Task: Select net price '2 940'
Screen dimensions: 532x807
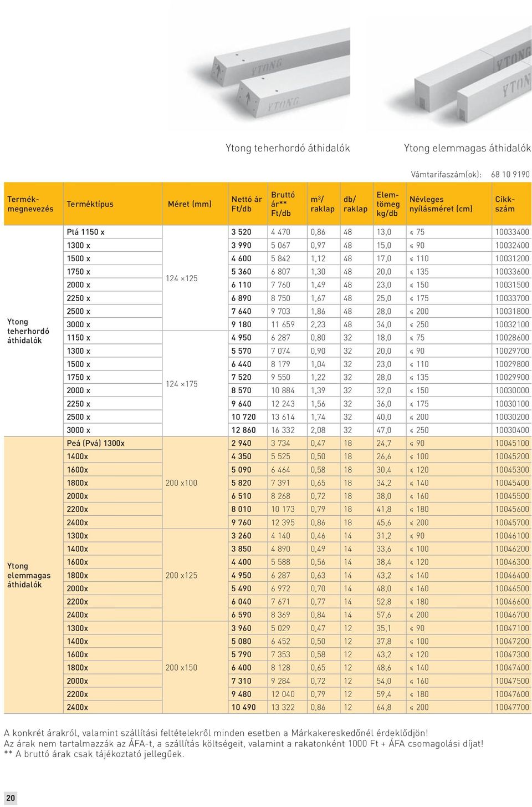Action: click(x=241, y=443)
